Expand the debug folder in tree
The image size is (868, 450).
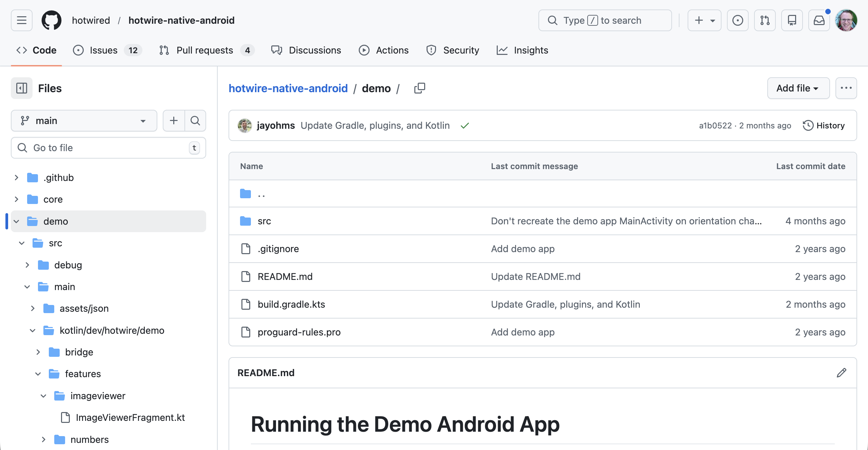(x=27, y=265)
